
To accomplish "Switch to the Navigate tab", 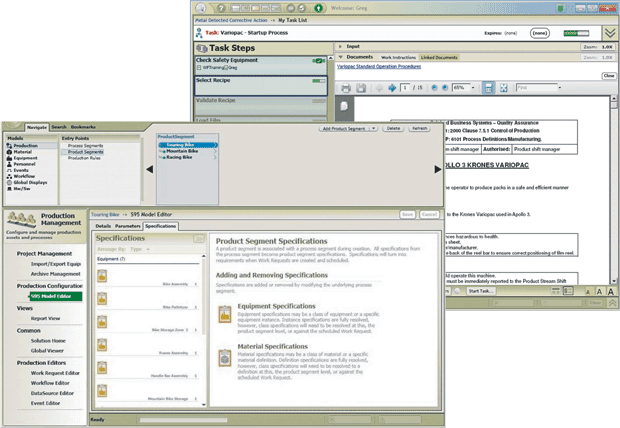I will pos(37,127).
